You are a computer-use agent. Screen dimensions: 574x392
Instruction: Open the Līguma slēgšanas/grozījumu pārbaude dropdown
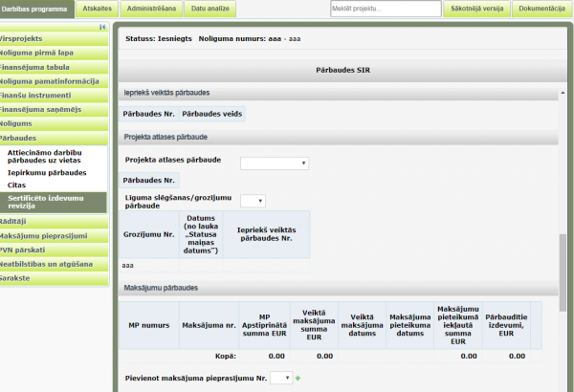point(253,201)
